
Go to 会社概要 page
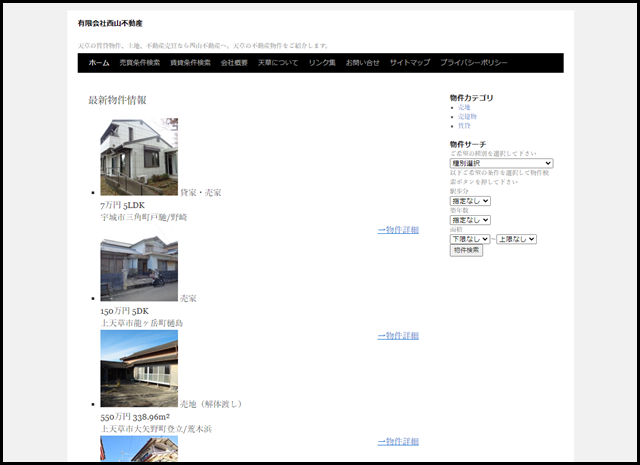tap(234, 63)
